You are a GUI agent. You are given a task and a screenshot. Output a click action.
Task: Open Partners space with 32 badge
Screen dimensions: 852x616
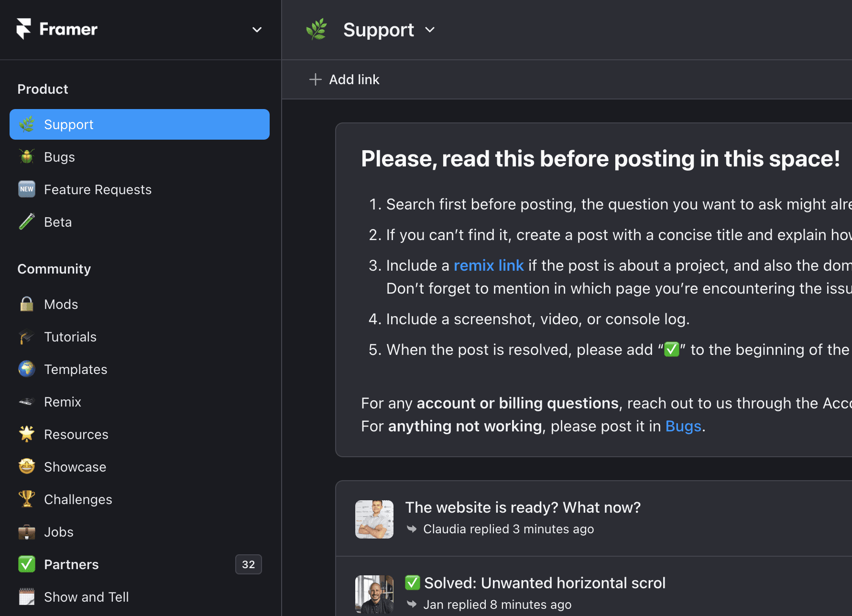(x=140, y=564)
